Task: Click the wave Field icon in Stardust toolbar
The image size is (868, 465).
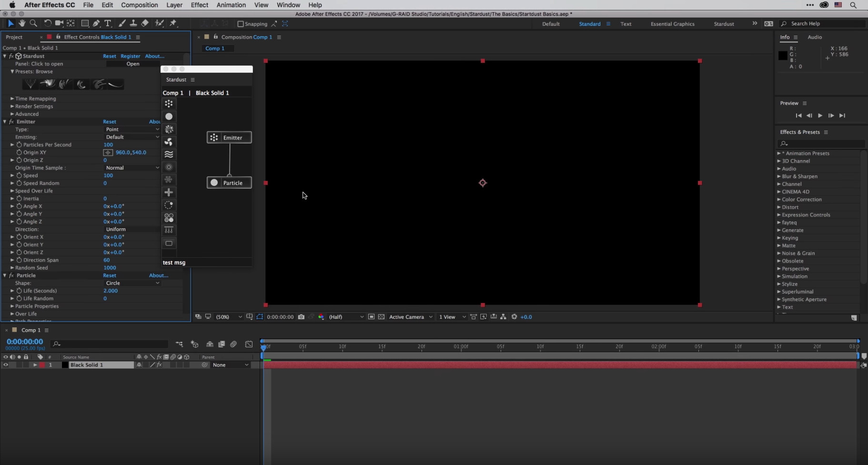Action: coord(169,154)
